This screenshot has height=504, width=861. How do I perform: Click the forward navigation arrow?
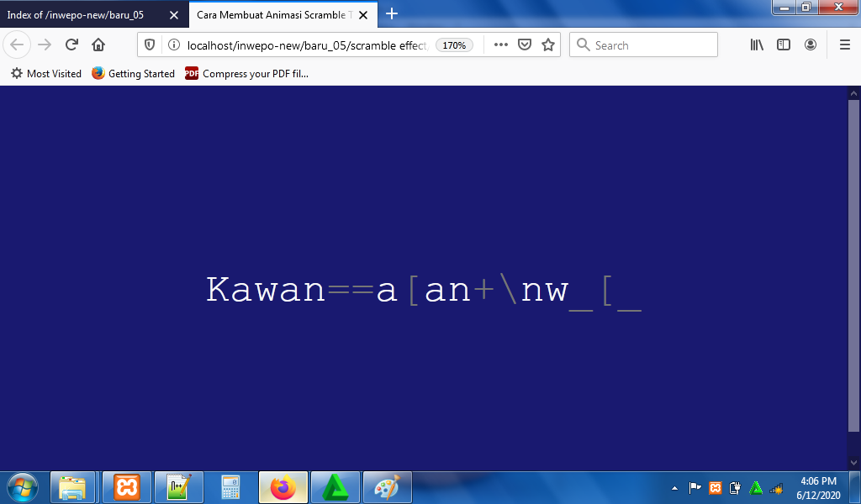[x=45, y=45]
